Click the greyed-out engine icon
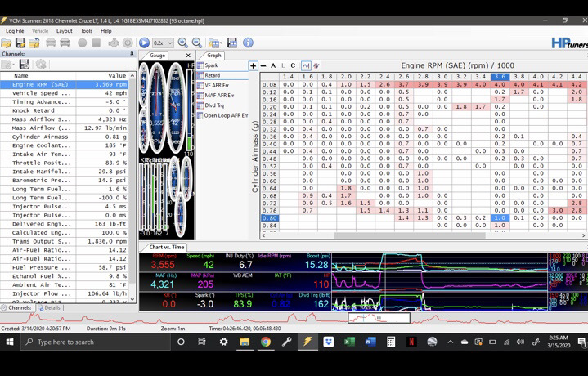This screenshot has width=588, height=376. pyautogui.click(x=114, y=43)
